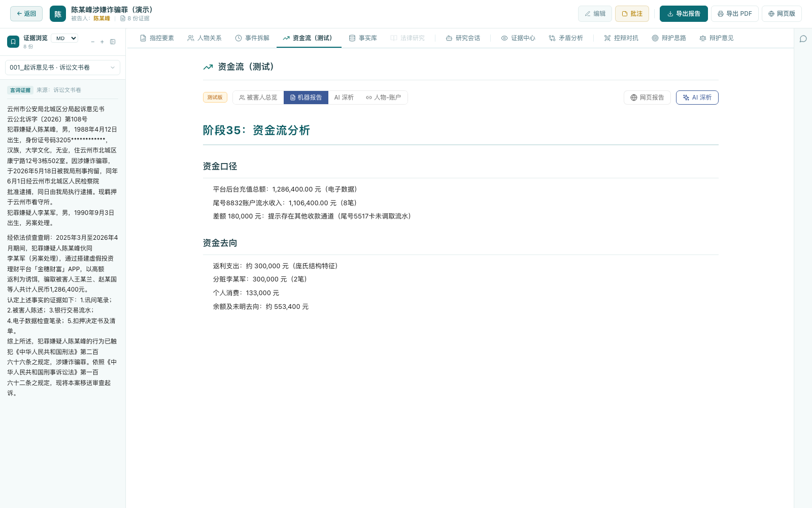The image size is (812, 508).
Task: Click the 资金去向 section heading
Action: [x=220, y=243]
